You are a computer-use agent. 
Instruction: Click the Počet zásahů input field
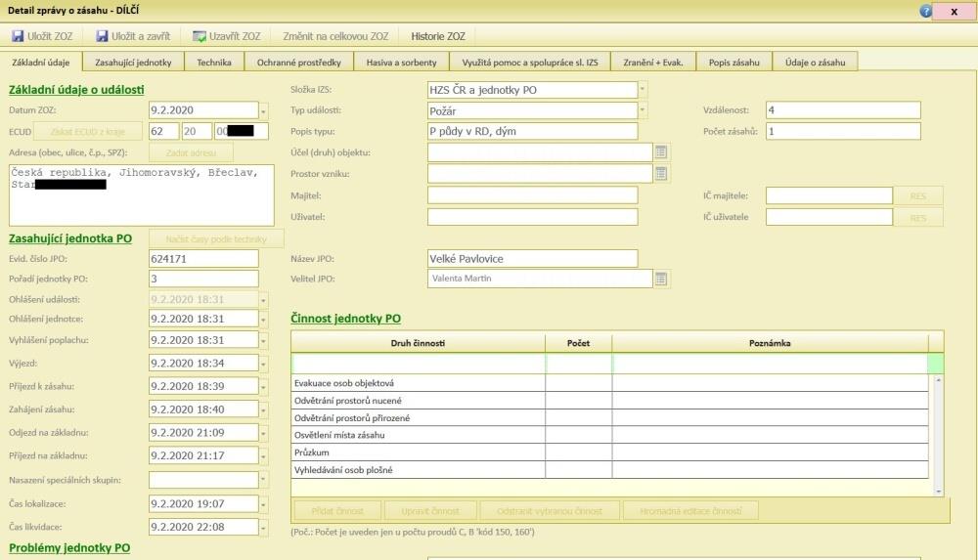(x=843, y=132)
